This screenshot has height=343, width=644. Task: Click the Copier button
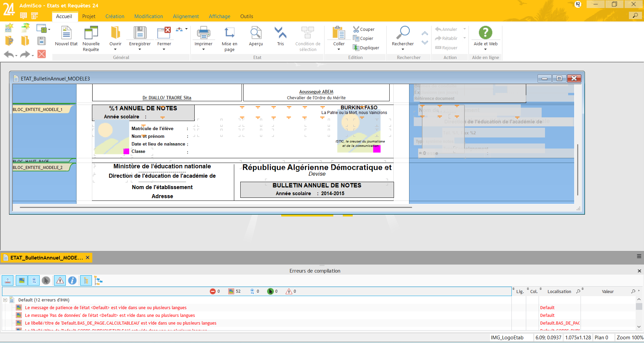363,39
